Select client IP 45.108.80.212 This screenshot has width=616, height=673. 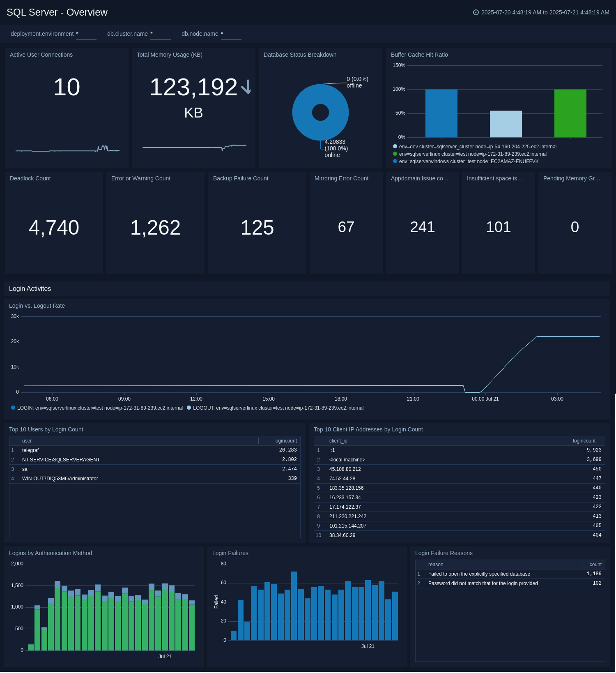click(460, 469)
